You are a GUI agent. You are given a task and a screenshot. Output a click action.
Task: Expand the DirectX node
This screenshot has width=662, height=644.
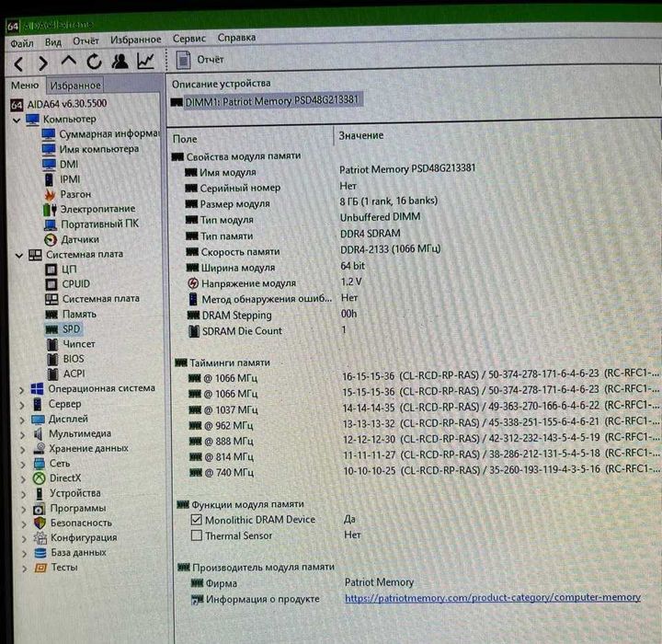(23, 479)
